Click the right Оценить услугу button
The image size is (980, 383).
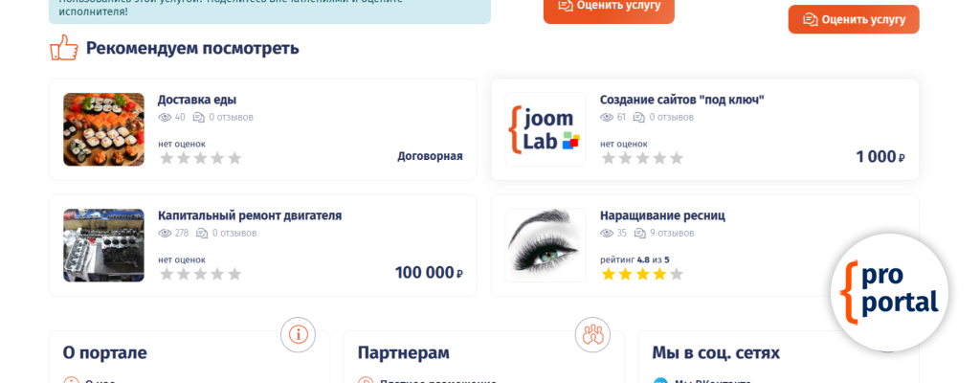pos(854,19)
